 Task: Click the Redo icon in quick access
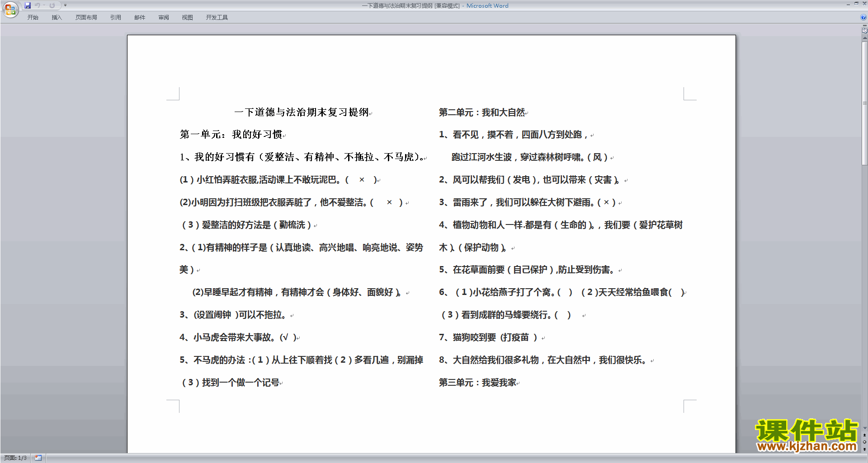pos(52,5)
